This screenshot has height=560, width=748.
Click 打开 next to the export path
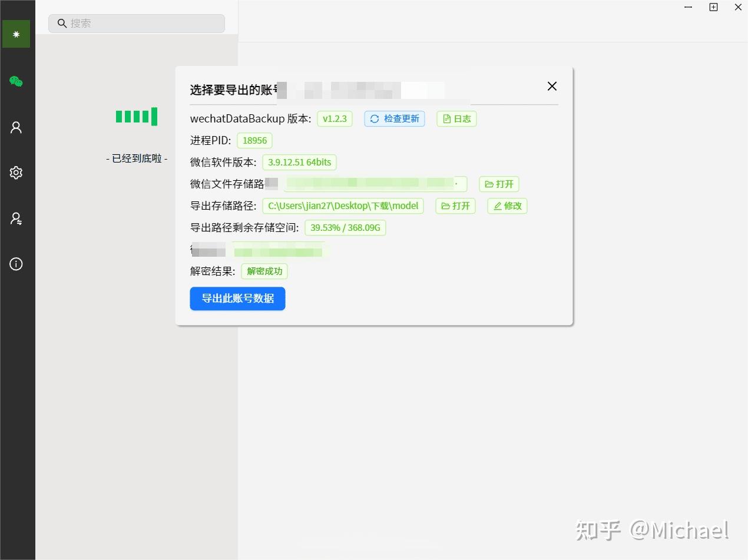[x=455, y=206]
